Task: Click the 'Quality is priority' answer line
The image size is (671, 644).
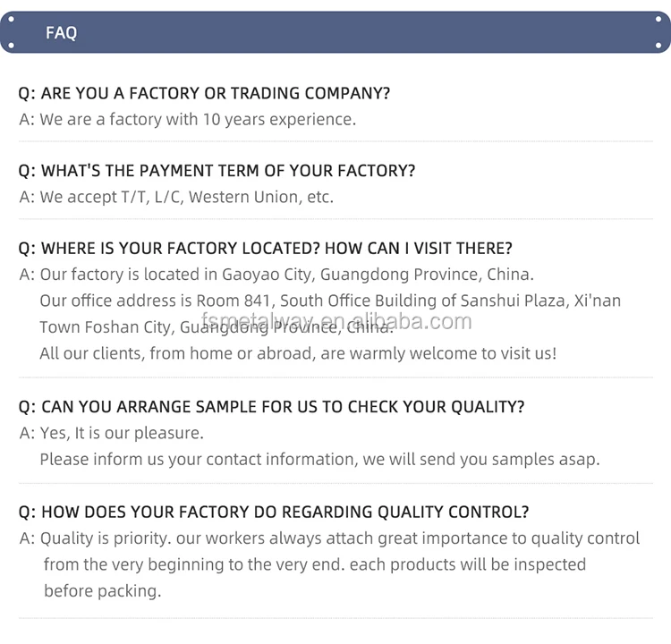Action: [331, 538]
